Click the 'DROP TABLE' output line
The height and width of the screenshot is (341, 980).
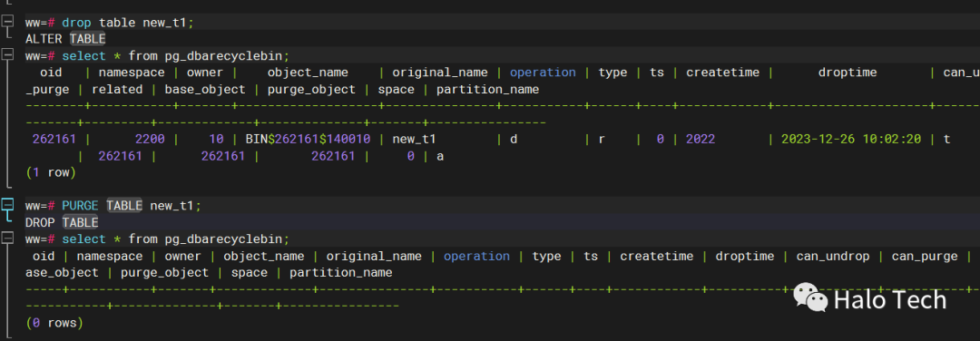click(x=62, y=221)
